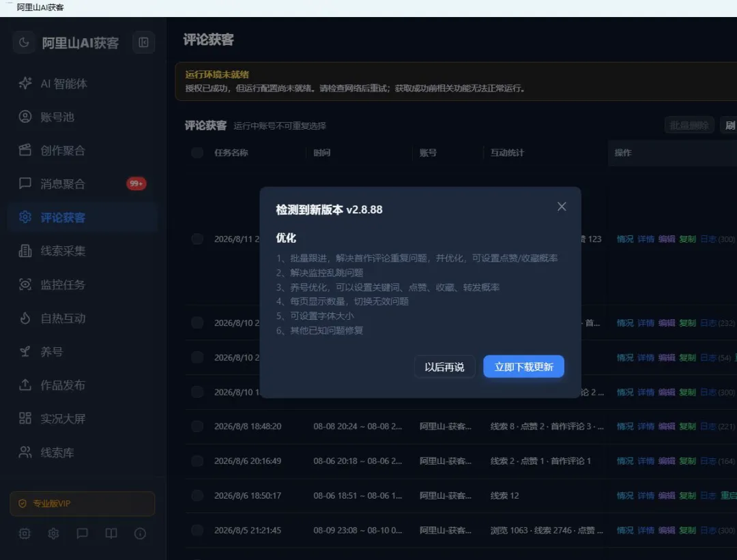Click the 时间 column header

point(322,153)
